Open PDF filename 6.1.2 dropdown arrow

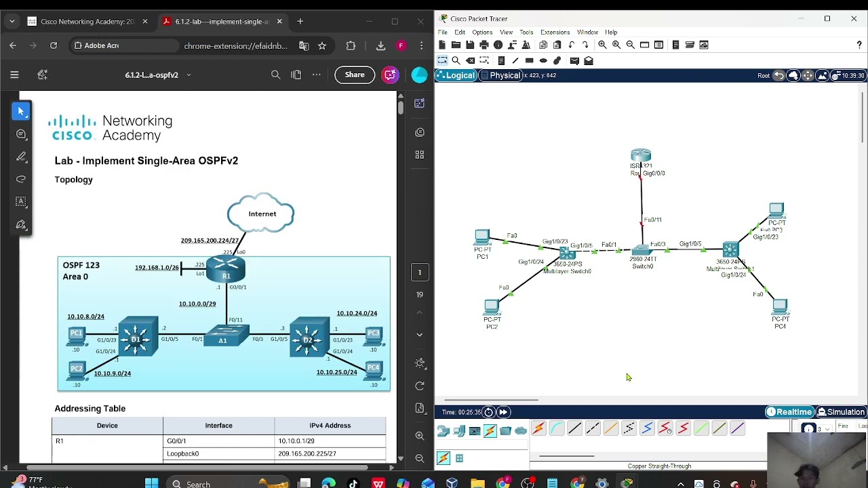click(189, 75)
